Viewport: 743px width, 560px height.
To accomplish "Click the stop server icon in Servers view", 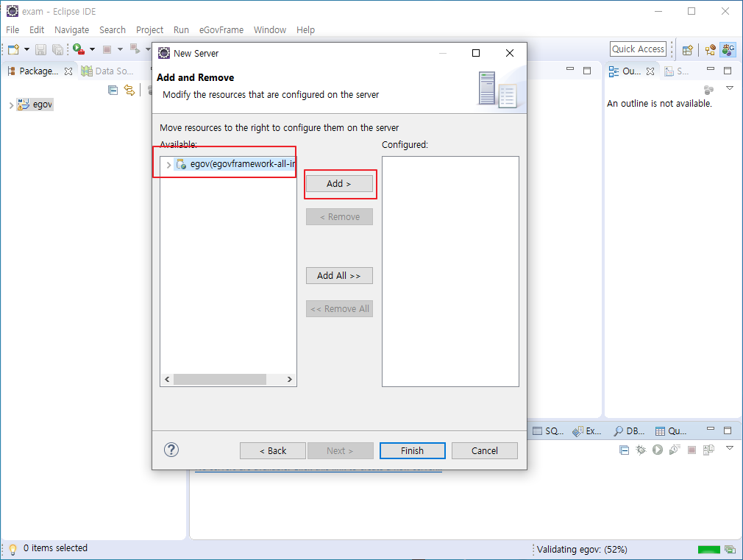I will point(692,450).
